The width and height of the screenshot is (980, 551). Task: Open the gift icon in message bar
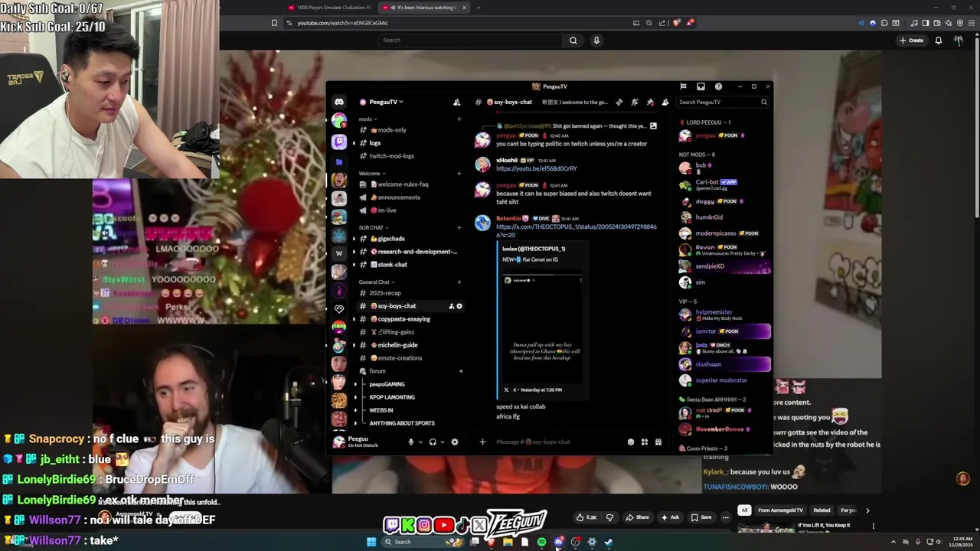pos(658,442)
